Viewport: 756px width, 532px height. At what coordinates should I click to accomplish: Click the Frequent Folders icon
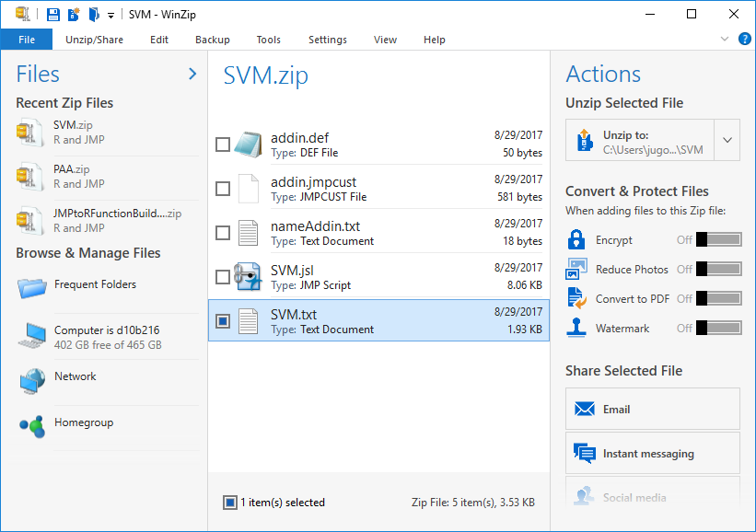click(30, 286)
